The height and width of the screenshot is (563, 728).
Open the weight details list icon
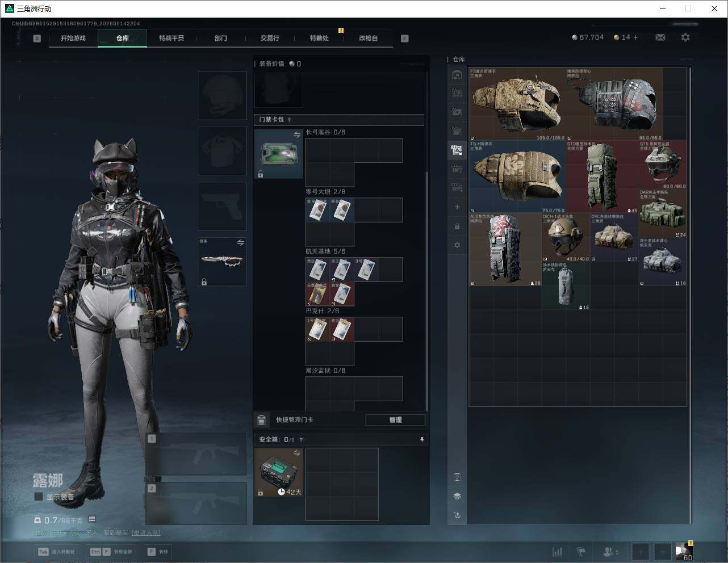coord(92,519)
